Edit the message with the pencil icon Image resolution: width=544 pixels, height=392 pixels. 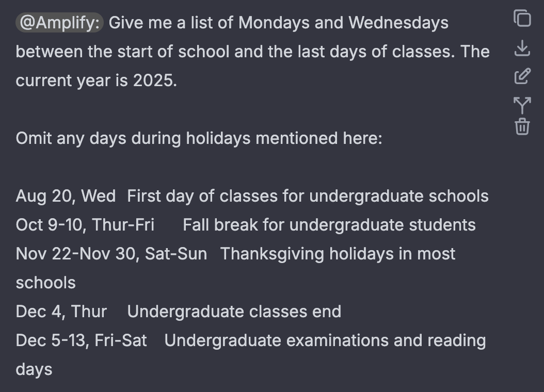click(522, 76)
